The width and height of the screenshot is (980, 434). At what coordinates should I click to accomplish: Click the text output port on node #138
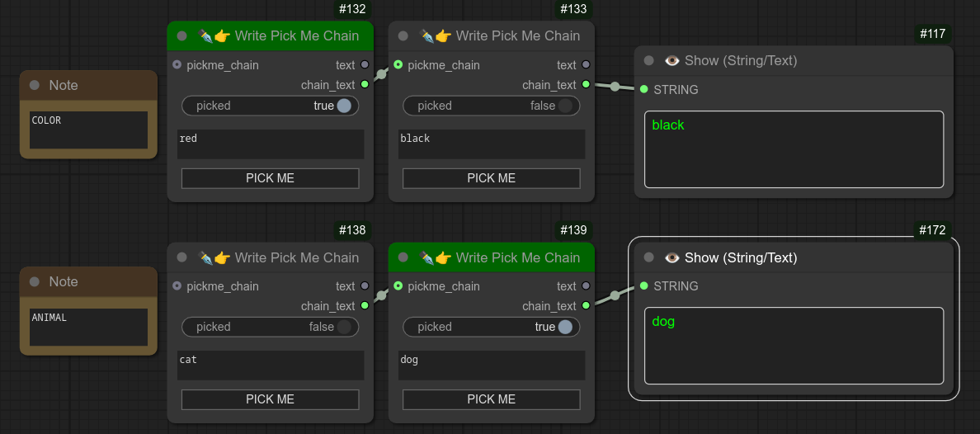(365, 286)
